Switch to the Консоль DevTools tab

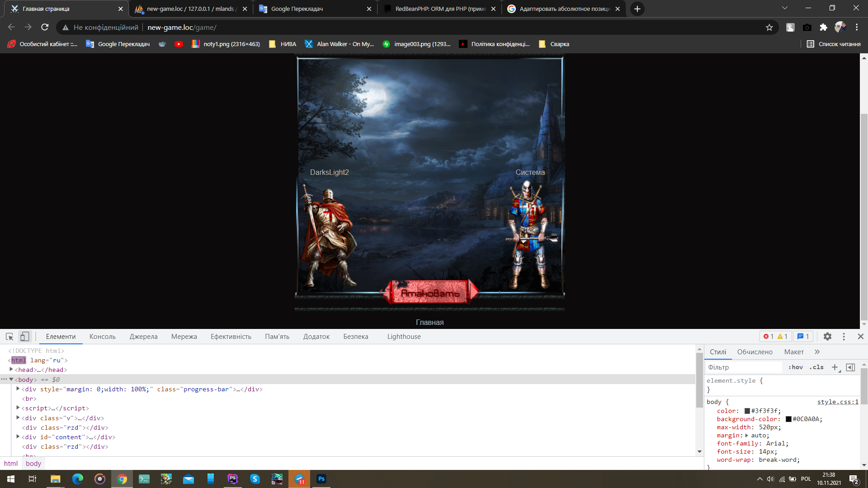[102, 337]
